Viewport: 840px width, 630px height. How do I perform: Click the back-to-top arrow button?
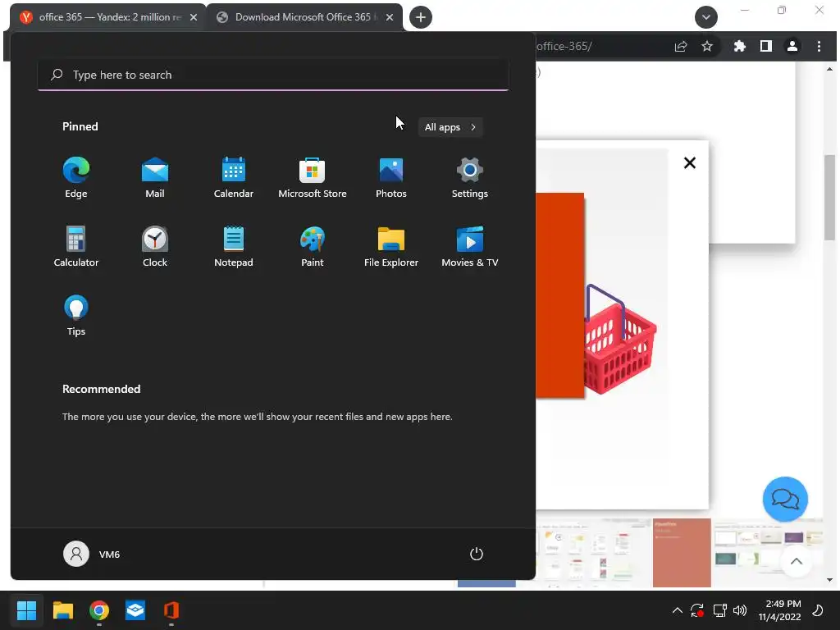pyautogui.click(x=796, y=561)
